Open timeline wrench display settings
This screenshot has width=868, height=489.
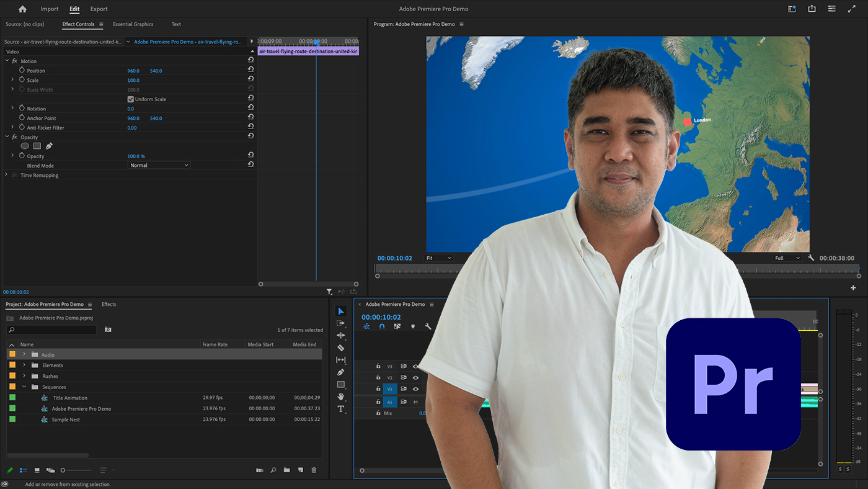[428, 326]
